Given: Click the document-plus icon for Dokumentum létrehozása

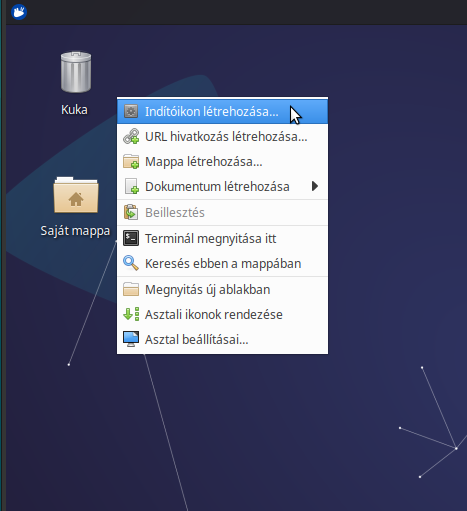Looking at the screenshot, I should click(x=131, y=186).
